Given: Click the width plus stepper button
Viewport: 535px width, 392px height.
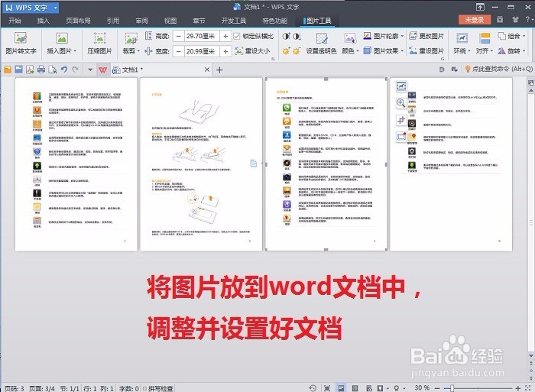Looking at the screenshot, I should (x=225, y=51).
